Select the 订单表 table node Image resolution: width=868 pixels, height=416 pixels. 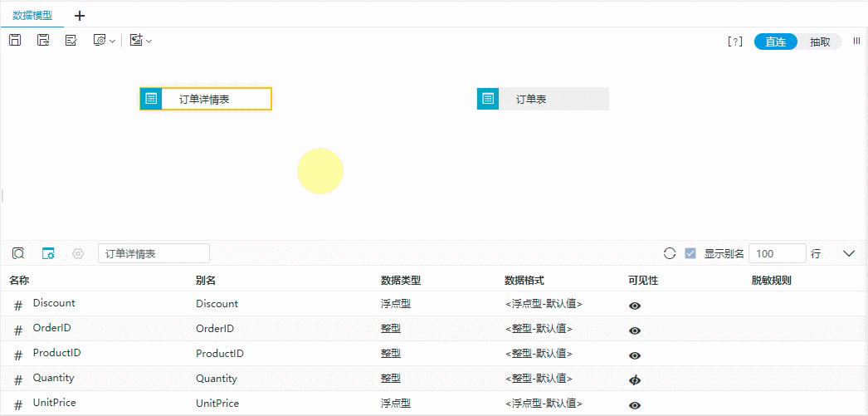tap(543, 99)
